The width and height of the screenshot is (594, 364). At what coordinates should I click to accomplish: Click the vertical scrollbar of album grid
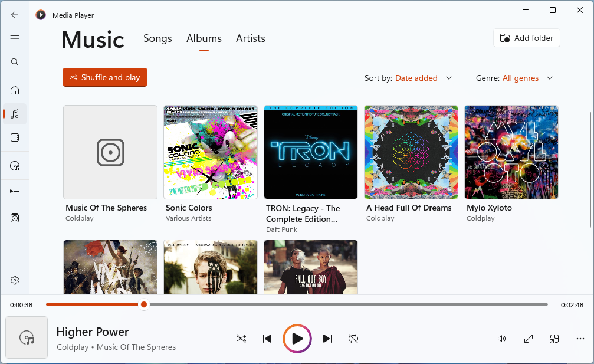coord(590,170)
